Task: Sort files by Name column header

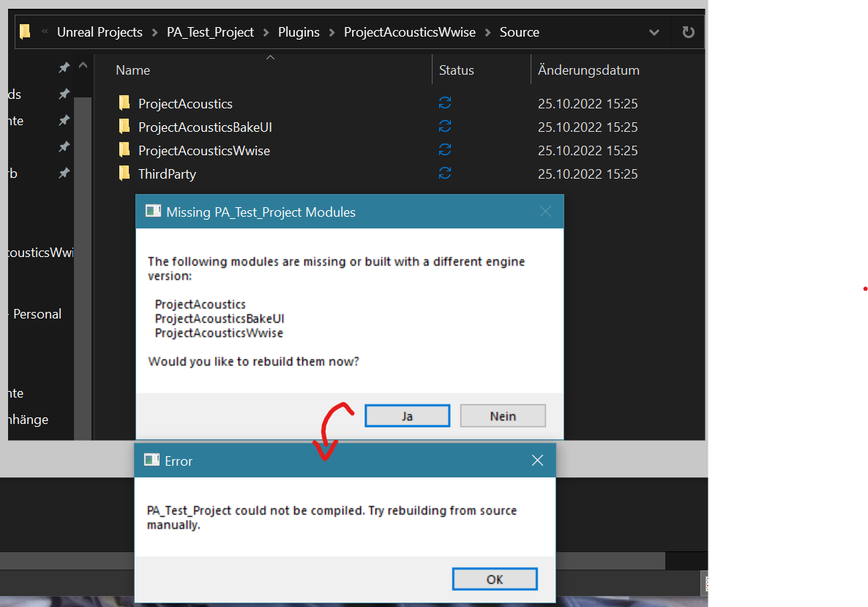Action: click(133, 70)
